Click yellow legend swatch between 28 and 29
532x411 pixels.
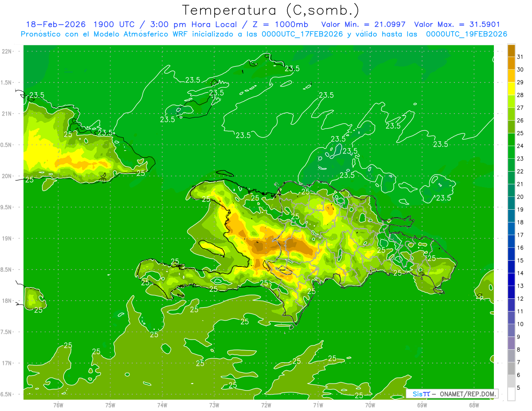[x=511, y=89]
